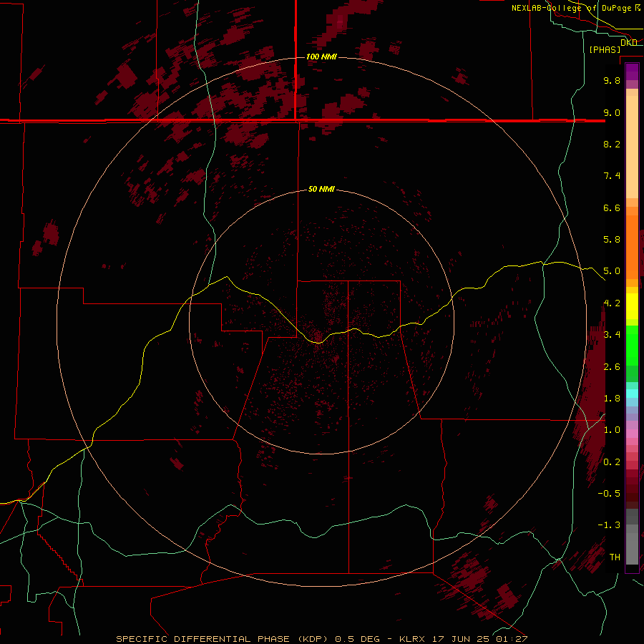The height and width of the screenshot is (644, 644).
Task: Click the [PHAS] legend unit label
Action: tap(605, 49)
